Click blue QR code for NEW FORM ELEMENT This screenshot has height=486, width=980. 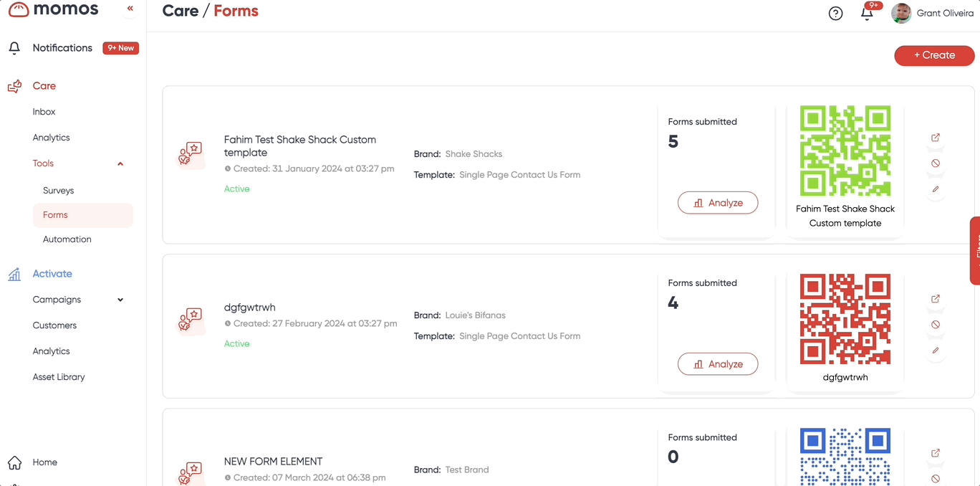pyautogui.click(x=845, y=457)
